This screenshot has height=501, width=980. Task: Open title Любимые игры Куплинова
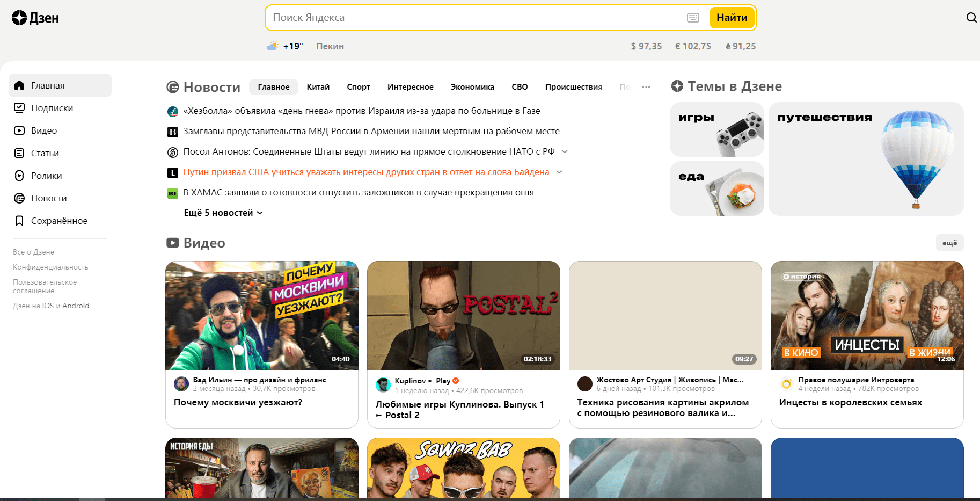tap(460, 410)
